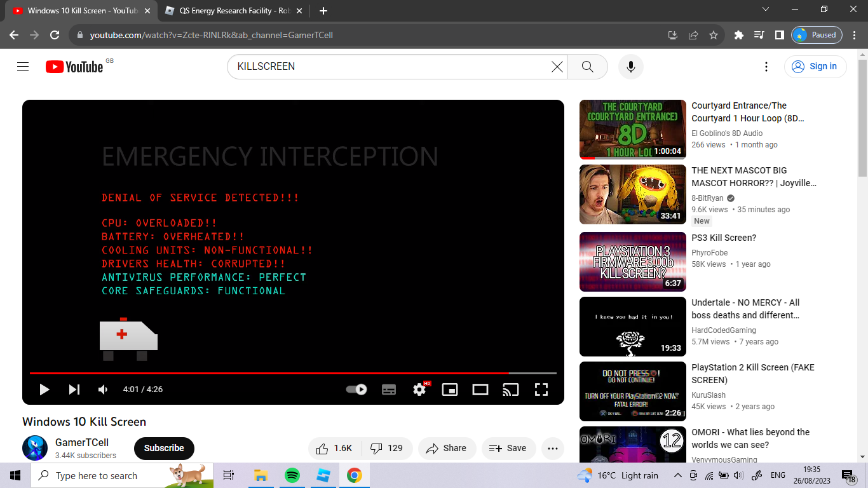Clear the KILLSCREEN search text
Image resolution: width=868 pixels, height=488 pixels.
[x=557, y=67]
